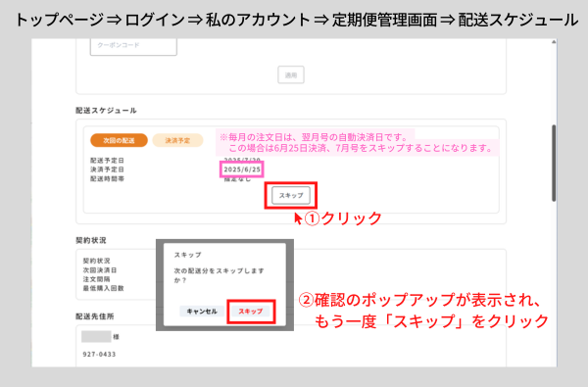Click the 決済予定日 label
The width and height of the screenshot is (588, 387).
click(x=107, y=169)
